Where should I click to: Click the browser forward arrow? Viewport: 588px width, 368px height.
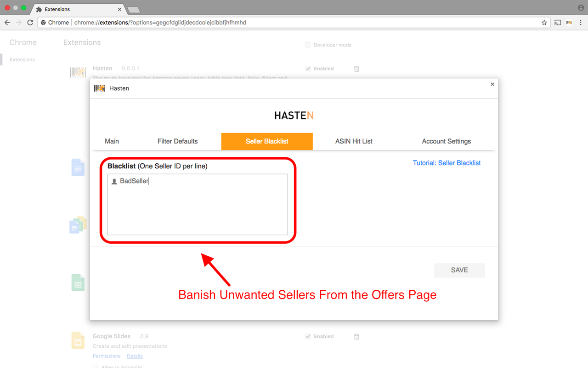tap(19, 23)
